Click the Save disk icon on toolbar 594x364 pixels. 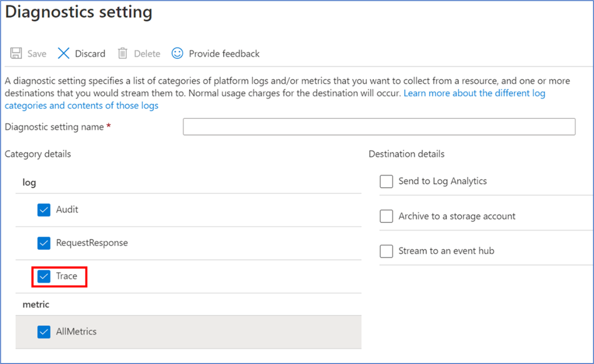(x=15, y=53)
